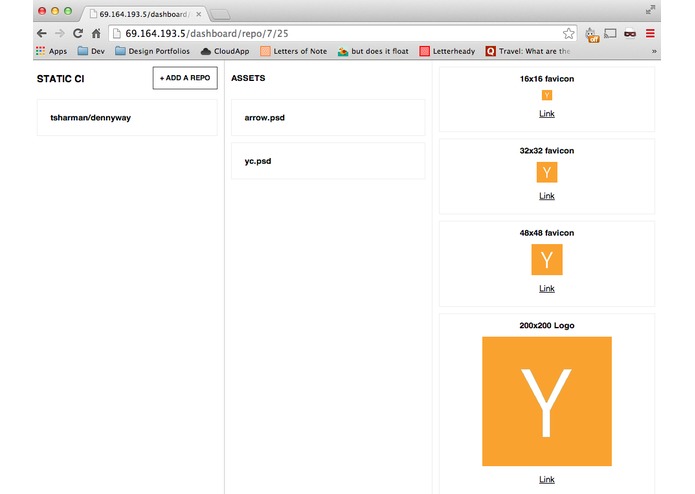Open the 'Travel: What are the' bookmark

pyautogui.click(x=528, y=51)
